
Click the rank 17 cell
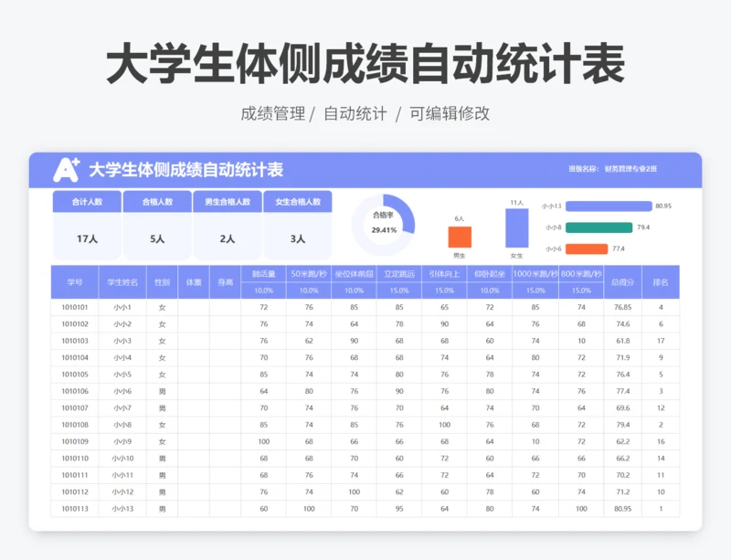[661, 341]
